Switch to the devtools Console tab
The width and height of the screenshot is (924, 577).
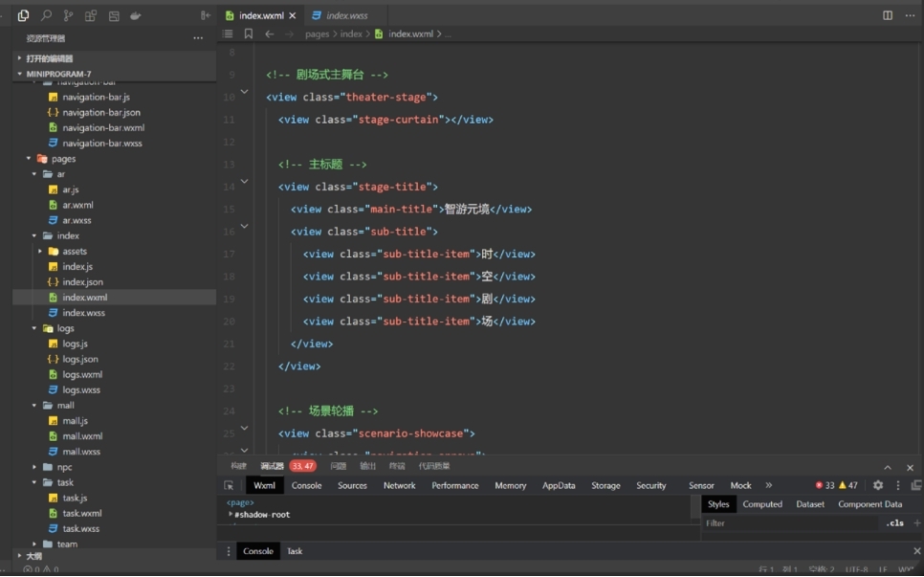tap(306, 486)
